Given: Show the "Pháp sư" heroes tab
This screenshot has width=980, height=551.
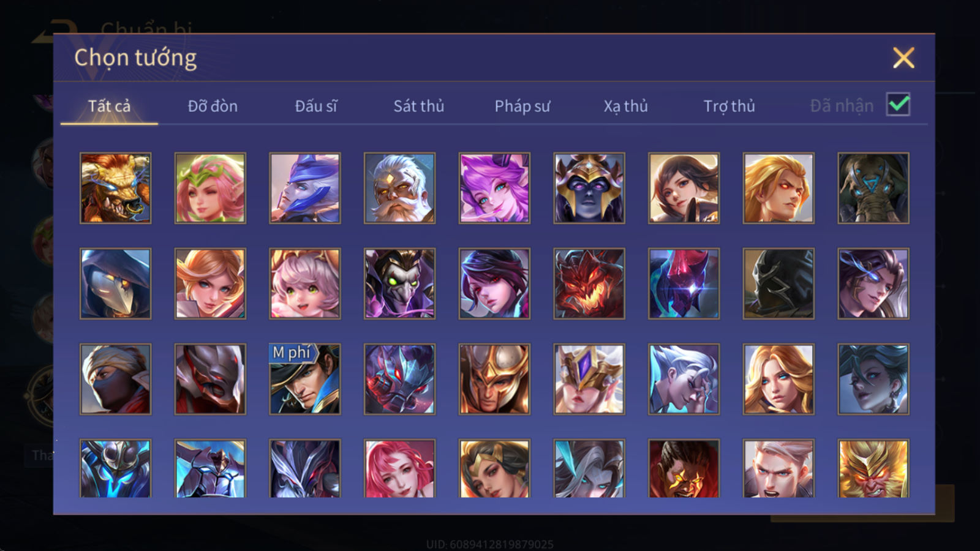Looking at the screenshot, I should [522, 106].
